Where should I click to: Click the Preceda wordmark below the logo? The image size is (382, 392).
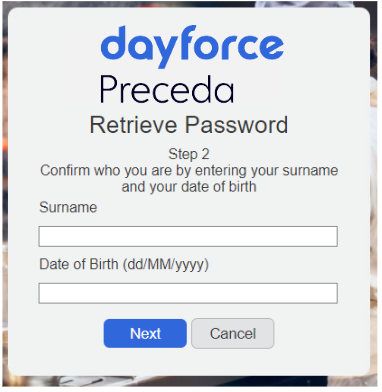167,90
